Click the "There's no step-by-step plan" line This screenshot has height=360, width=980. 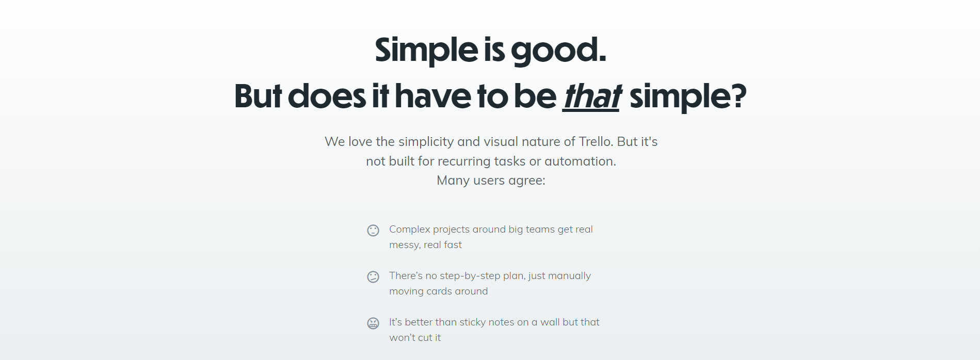(490, 276)
